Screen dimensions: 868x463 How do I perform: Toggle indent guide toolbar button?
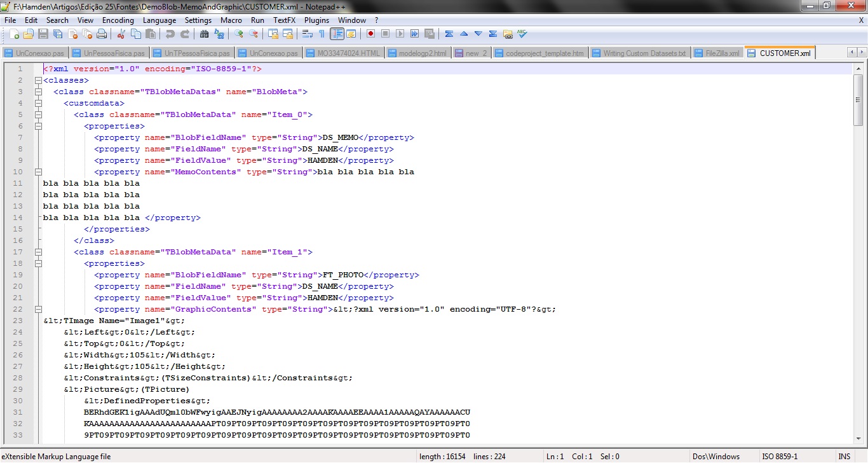(337, 34)
